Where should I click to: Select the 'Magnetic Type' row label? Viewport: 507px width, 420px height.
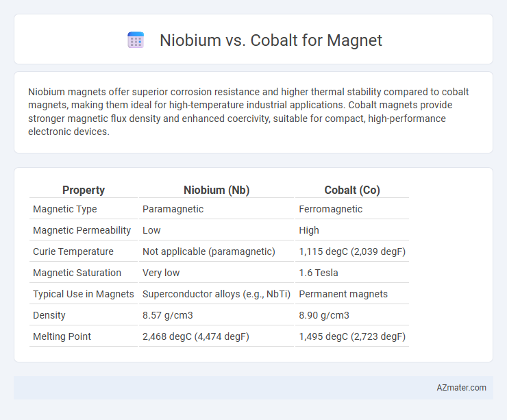[x=64, y=209]
